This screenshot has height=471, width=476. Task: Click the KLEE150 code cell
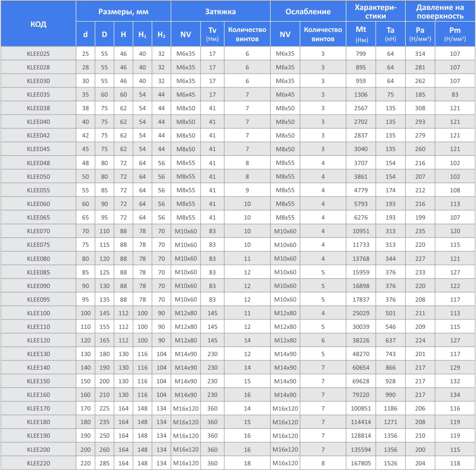click(x=38, y=381)
